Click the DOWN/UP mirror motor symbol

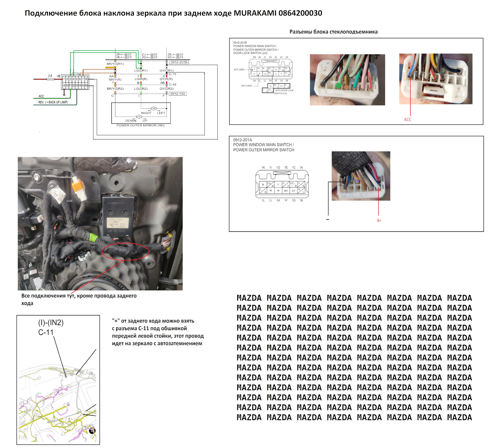coord(139,117)
